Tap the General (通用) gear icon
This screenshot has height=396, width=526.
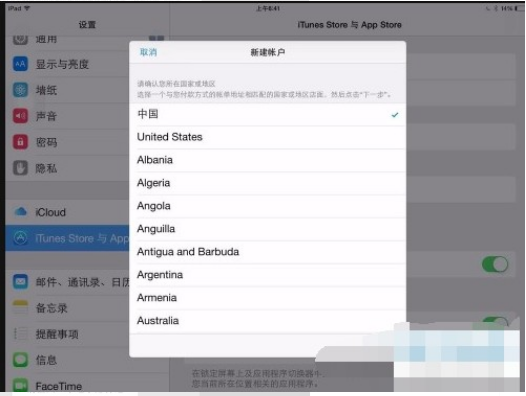tap(20, 40)
